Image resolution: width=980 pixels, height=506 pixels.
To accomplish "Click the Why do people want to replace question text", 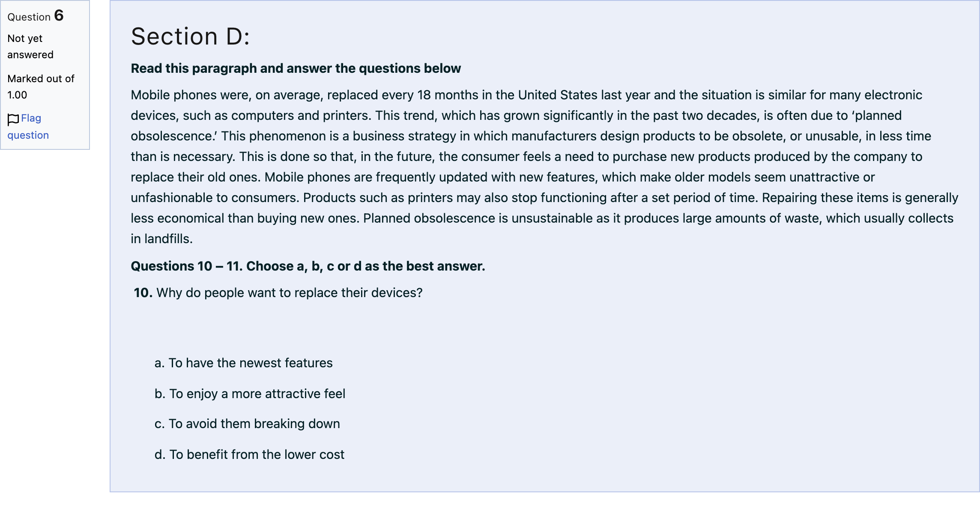I will pyautogui.click(x=290, y=293).
